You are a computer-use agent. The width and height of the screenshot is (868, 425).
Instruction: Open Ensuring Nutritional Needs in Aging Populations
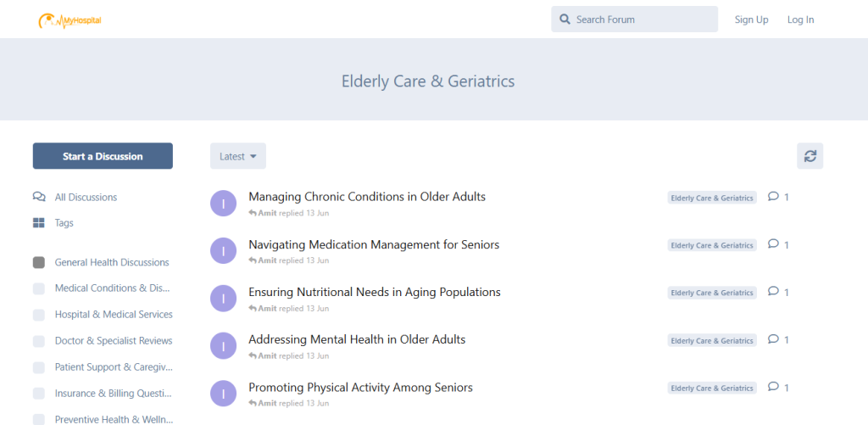point(374,292)
